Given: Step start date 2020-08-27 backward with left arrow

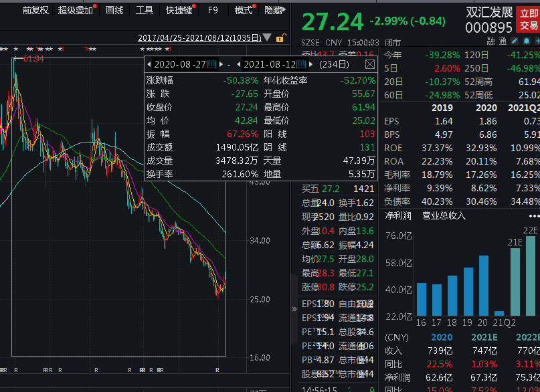Looking at the screenshot, I should tap(149, 64).
